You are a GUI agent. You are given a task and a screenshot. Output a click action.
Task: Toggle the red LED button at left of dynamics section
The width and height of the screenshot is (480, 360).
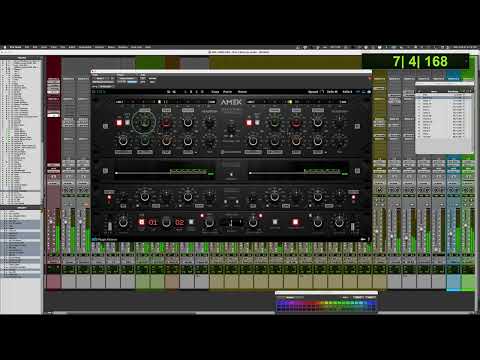tap(109, 198)
